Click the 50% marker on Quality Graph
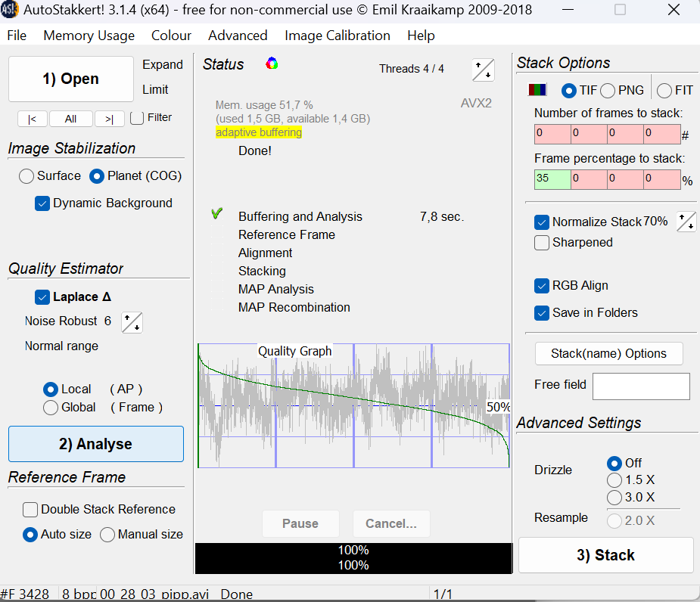 coord(498,407)
